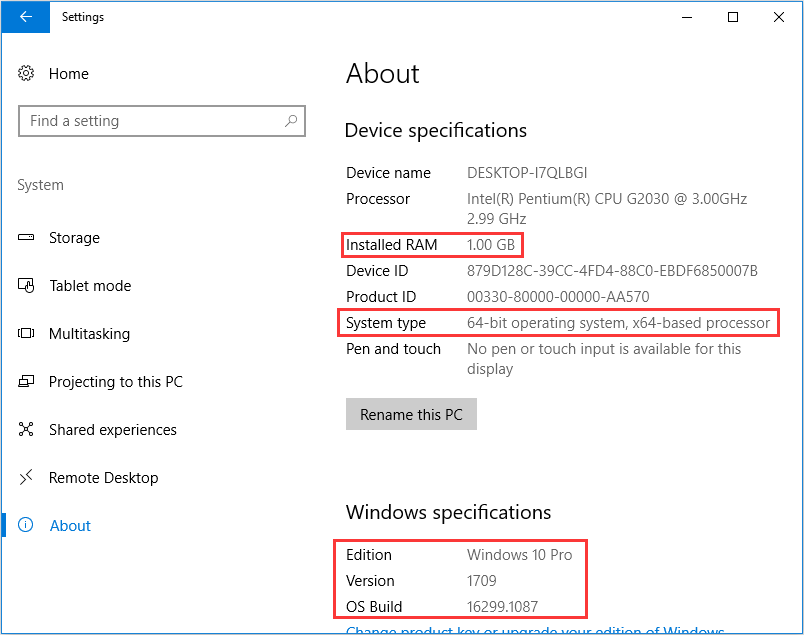Viewport: 804px width, 635px height.
Task: Click Change product key or upgrade link
Action: (535, 630)
